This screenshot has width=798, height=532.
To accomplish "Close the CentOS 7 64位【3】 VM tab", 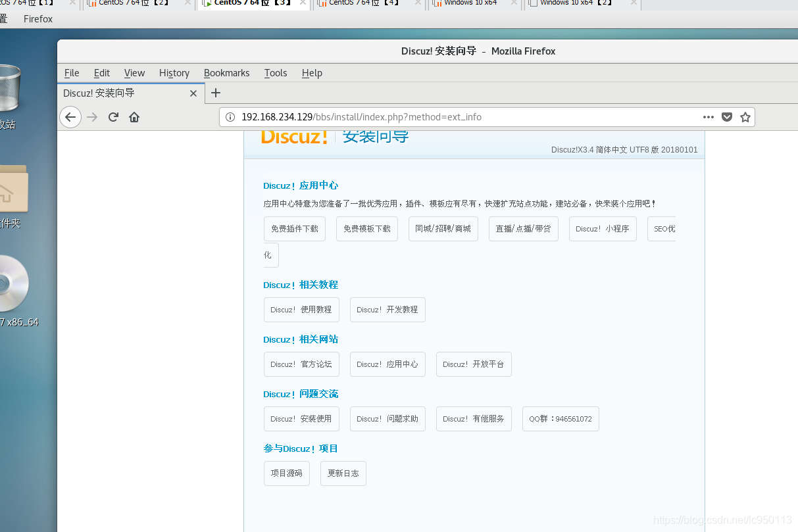I will pyautogui.click(x=303, y=3).
